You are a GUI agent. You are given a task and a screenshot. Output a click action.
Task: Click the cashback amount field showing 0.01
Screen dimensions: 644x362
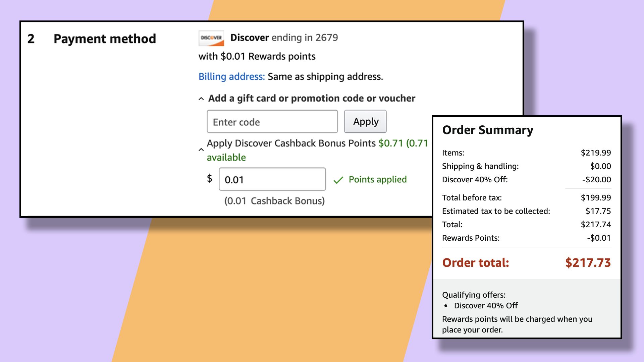(x=272, y=179)
